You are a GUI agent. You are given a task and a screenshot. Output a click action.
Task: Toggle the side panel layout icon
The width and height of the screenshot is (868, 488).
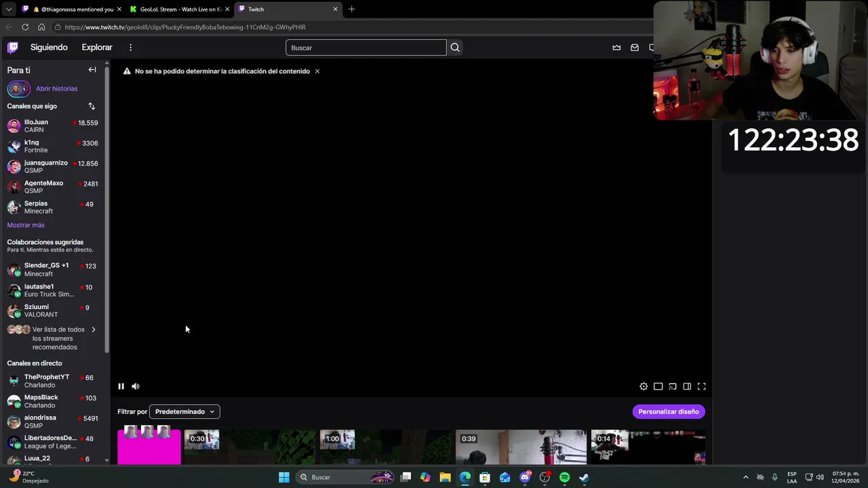tap(687, 386)
